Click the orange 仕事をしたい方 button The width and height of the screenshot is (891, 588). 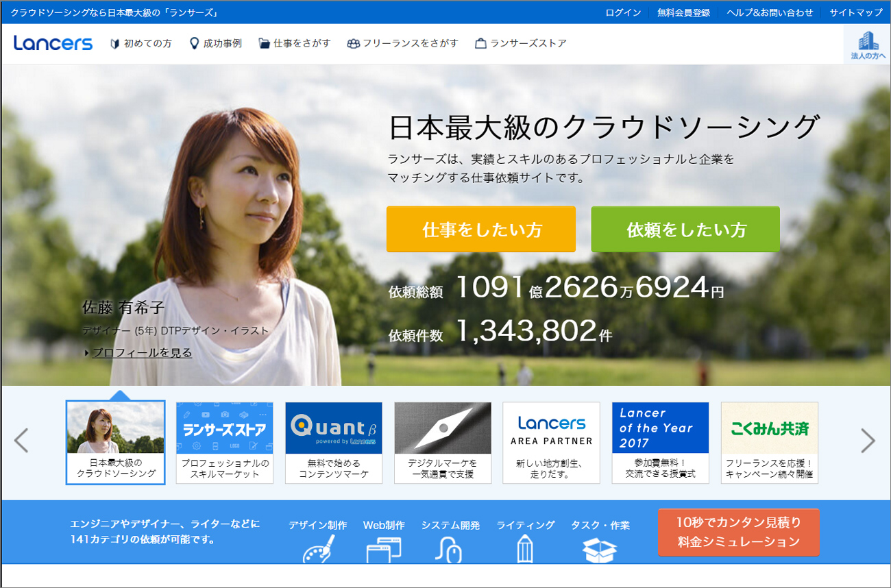[x=481, y=229]
